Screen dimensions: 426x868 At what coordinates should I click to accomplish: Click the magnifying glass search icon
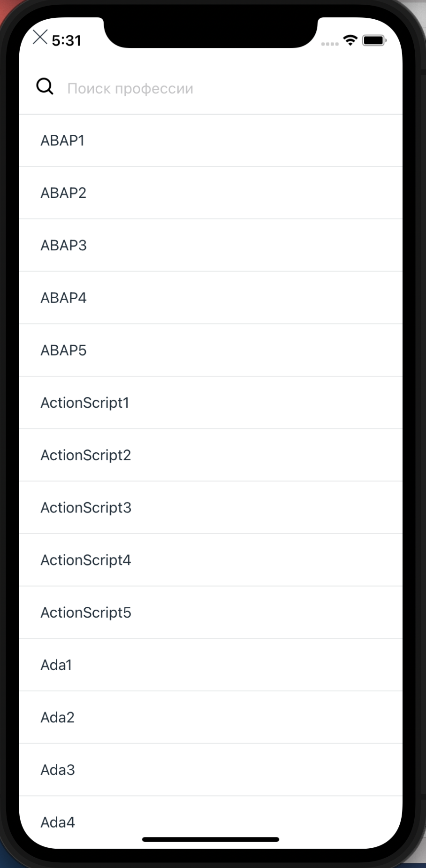[44, 86]
